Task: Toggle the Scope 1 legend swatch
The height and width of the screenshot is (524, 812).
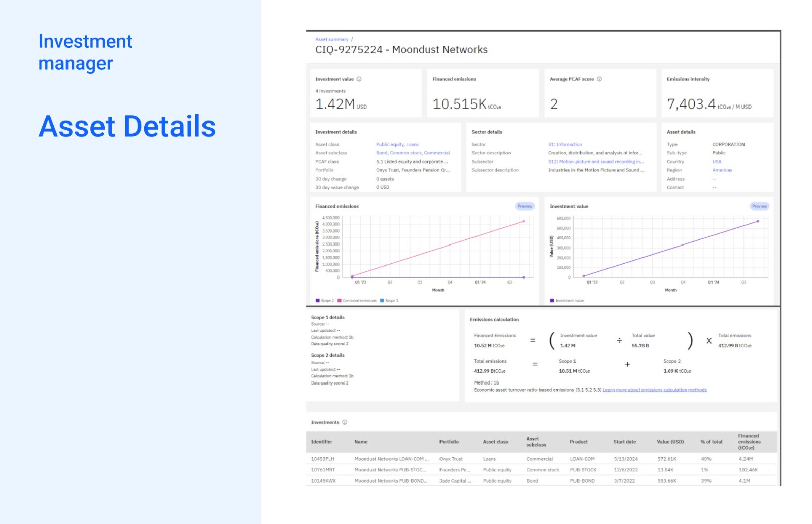Action: [382, 301]
